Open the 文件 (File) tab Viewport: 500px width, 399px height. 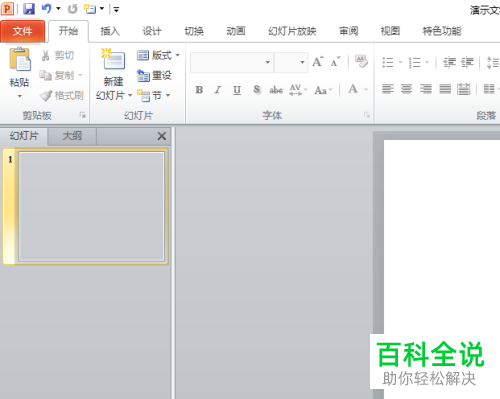pos(22,31)
